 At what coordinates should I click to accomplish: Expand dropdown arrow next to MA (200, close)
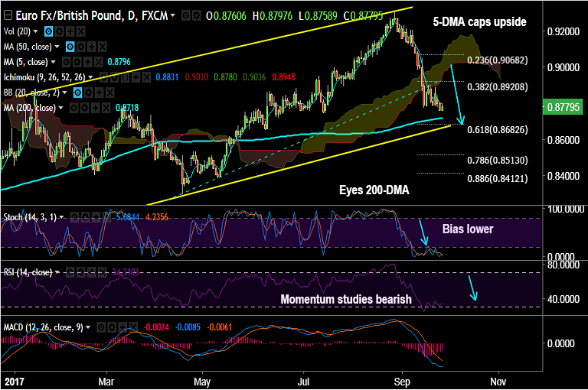tap(60, 109)
